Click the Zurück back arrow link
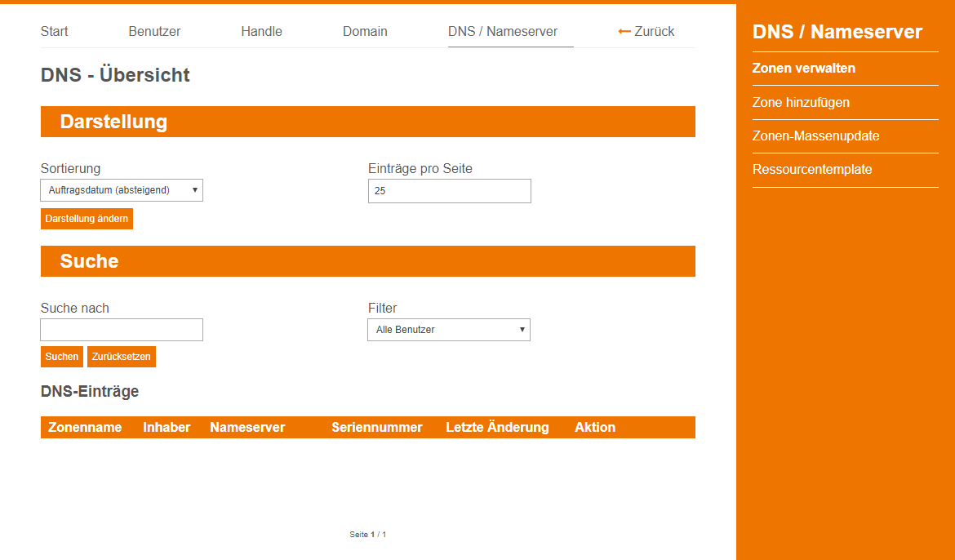The width and height of the screenshot is (955, 560). click(x=646, y=32)
